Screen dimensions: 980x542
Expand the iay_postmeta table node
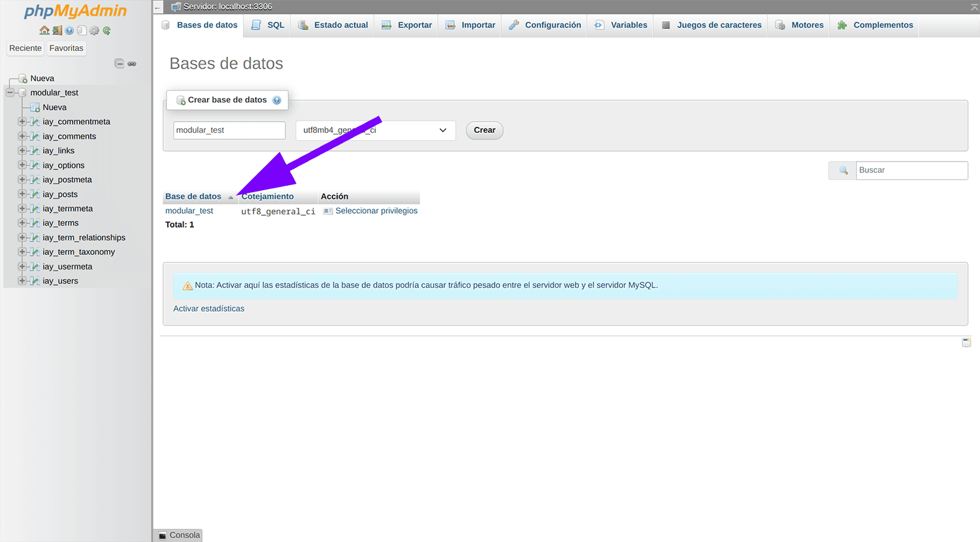(22, 180)
